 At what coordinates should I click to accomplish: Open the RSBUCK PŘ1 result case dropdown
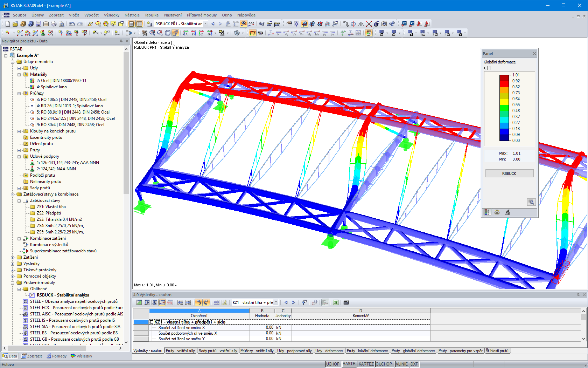(205, 24)
